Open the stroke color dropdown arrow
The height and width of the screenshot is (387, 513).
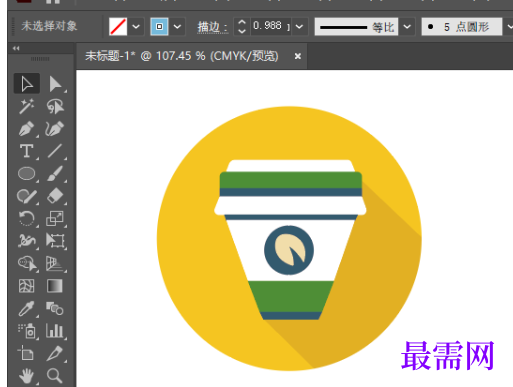(x=177, y=26)
